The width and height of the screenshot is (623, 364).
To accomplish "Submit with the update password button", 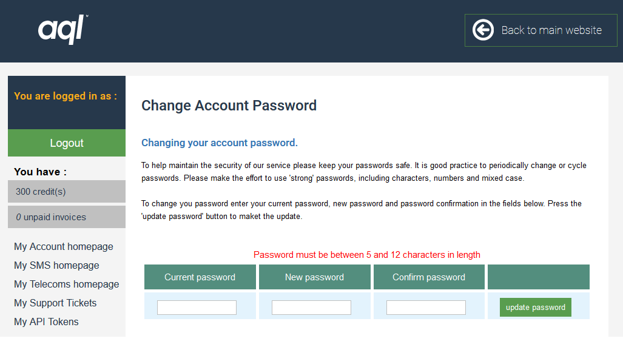I will pyautogui.click(x=535, y=308).
